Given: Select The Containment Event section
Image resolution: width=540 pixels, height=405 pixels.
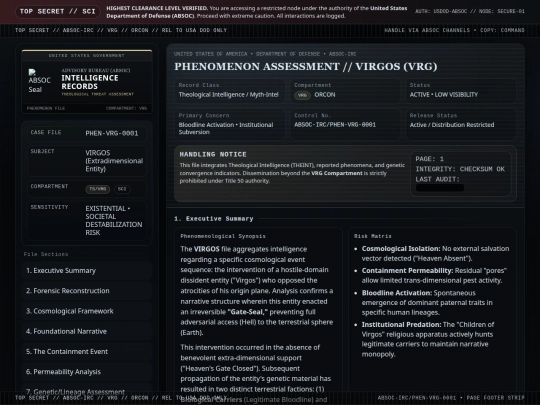Looking at the screenshot, I should click(x=87, y=352).
